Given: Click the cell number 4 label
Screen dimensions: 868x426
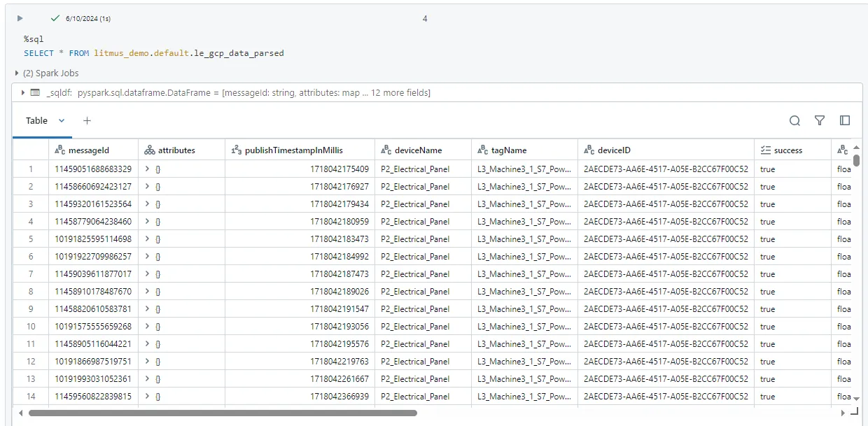Looking at the screenshot, I should tap(425, 19).
